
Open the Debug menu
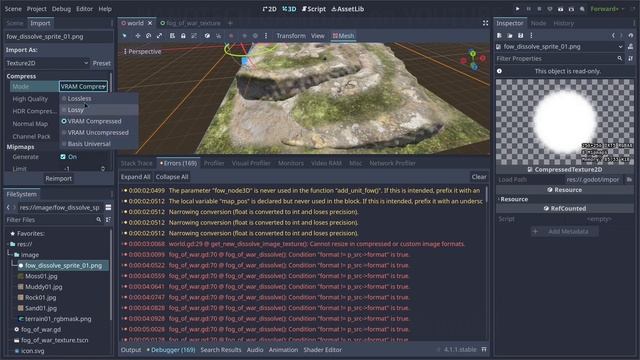pos(61,9)
